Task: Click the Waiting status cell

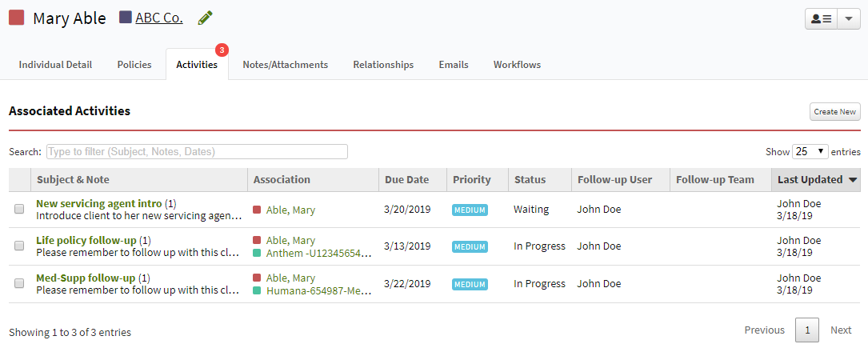Action: tap(531, 210)
